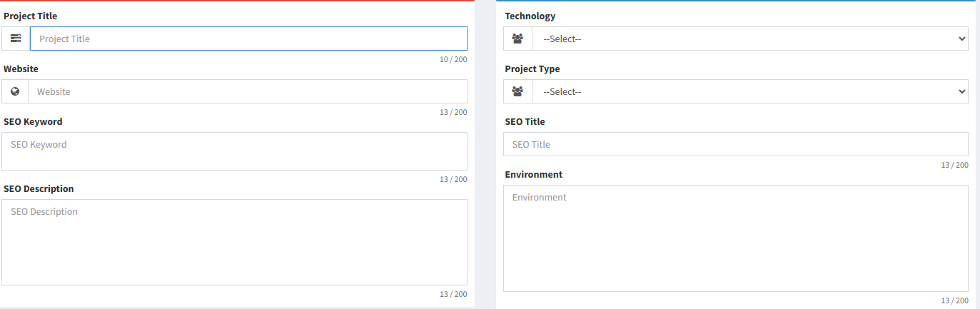Click the users icon beside Project Type dropdown
The image size is (980, 309).
click(x=517, y=91)
